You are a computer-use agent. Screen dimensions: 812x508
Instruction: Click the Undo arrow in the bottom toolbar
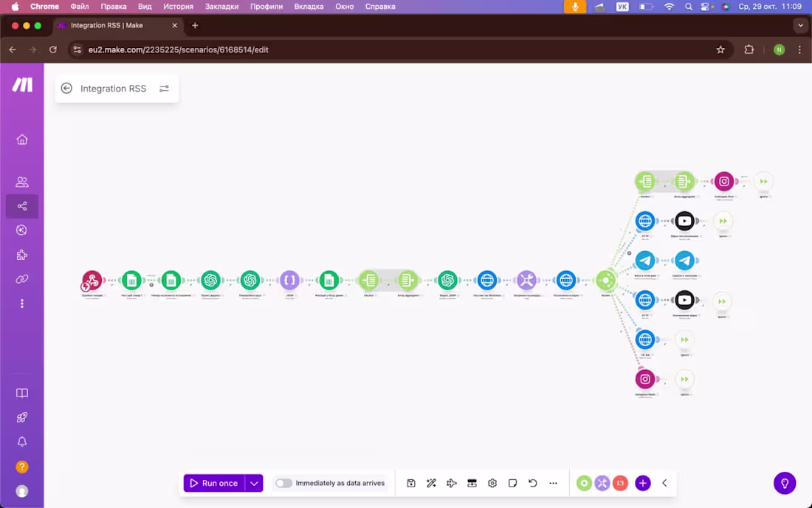click(533, 483)
